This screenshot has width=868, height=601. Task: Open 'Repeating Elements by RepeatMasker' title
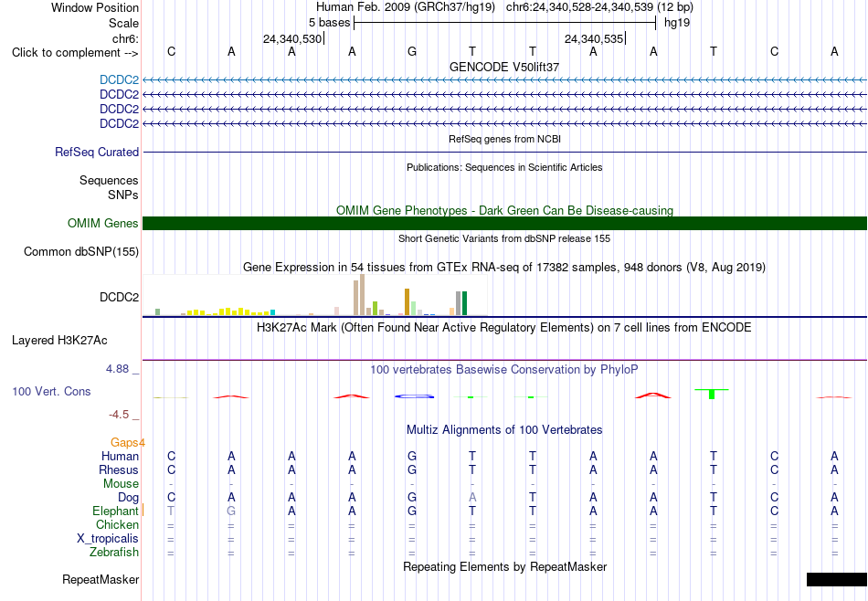coord(504,566)
